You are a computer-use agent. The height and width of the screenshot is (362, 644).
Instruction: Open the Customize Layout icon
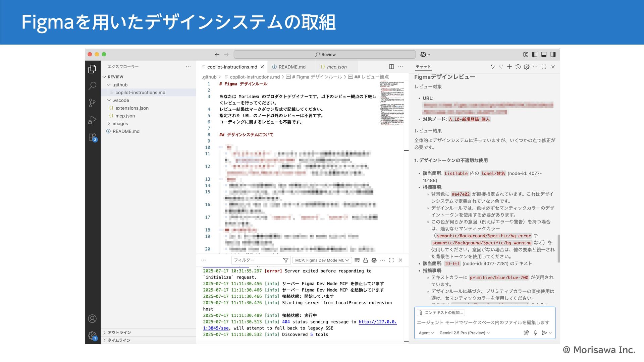(526, 54)
